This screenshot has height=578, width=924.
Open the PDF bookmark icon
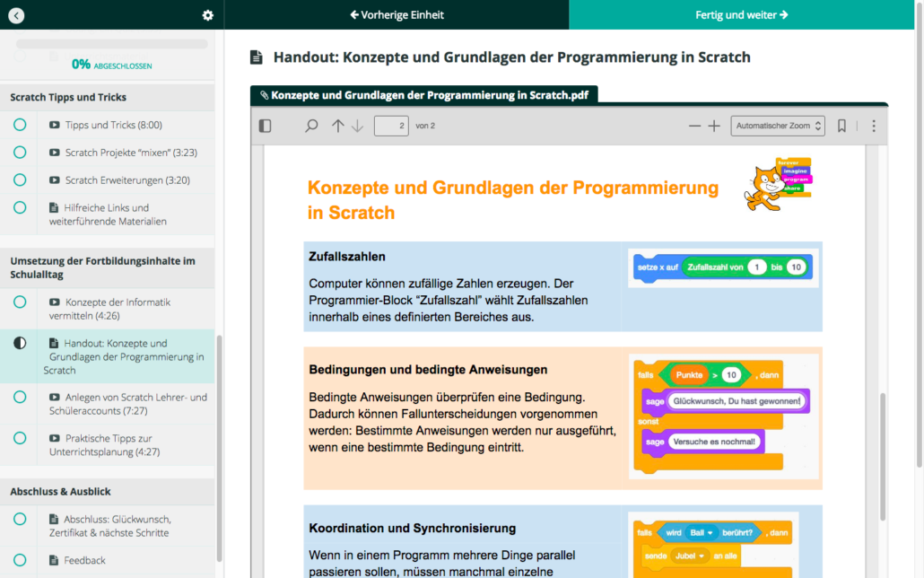coord(841,127)
